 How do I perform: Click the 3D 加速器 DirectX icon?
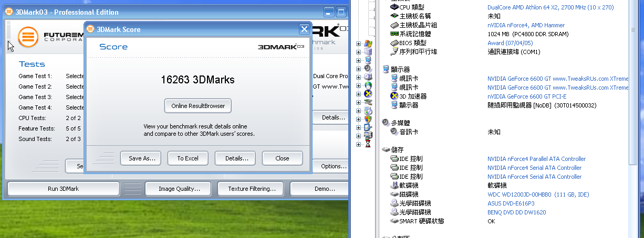pos(394,96)
